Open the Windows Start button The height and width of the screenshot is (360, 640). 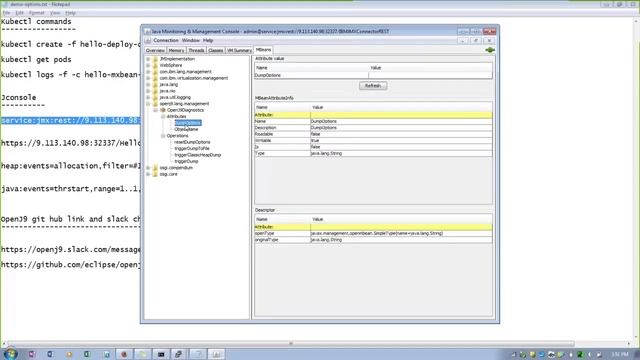(10, 353)
